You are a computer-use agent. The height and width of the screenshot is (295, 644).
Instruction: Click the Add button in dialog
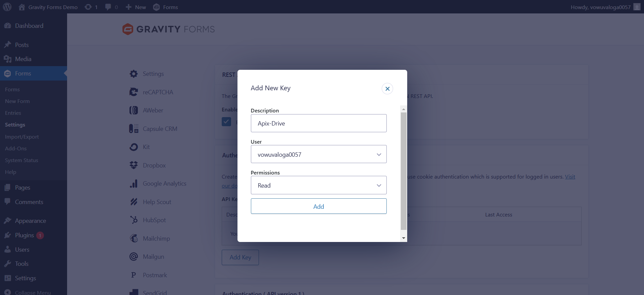click(x=319, y=206)
